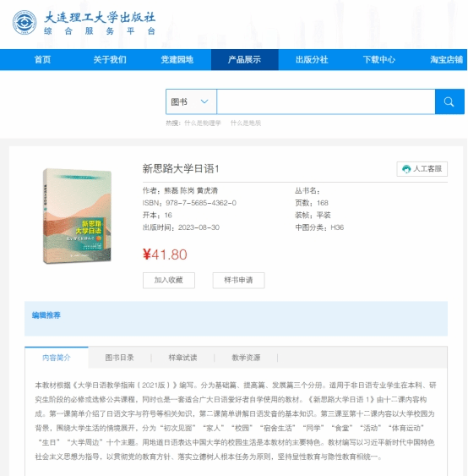Select the 内容简介 tab

point(57,358)
